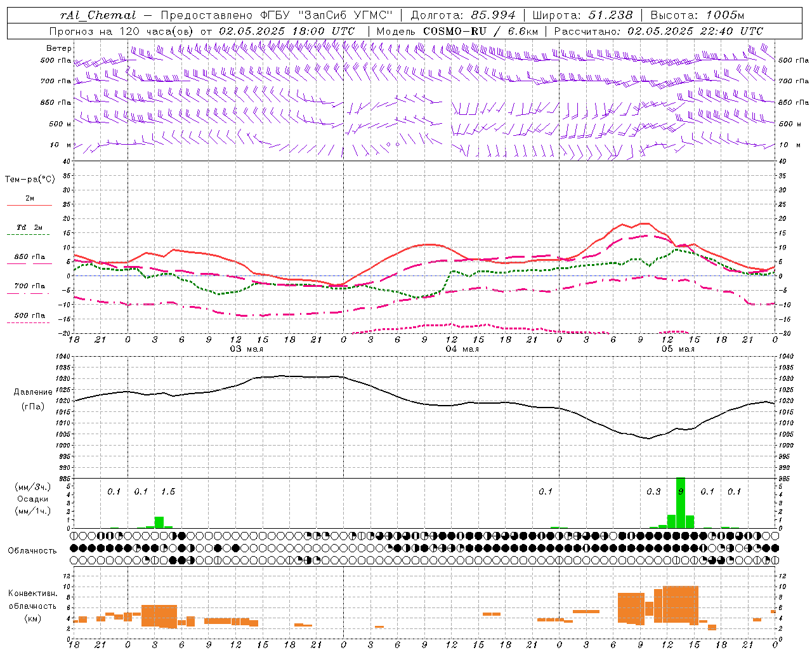Click the Td 2м dew point legend entry
The width and height of the screenshot is (812, 650).
coord(30,228)
